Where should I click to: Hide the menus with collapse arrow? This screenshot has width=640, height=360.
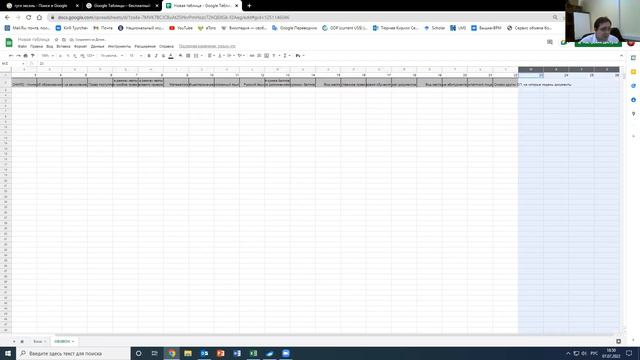622,56
